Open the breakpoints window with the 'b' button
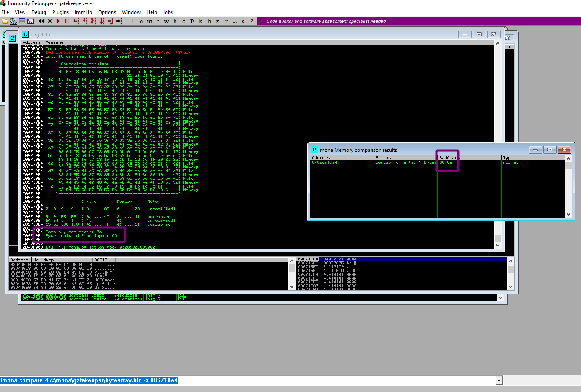The image size is (581, 392). [209, 21]
